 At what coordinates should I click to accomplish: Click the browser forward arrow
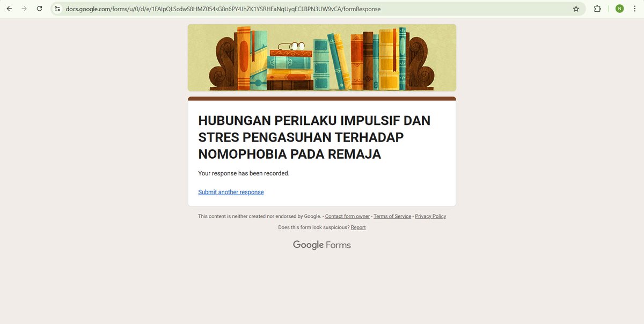(x=24, y=9)
